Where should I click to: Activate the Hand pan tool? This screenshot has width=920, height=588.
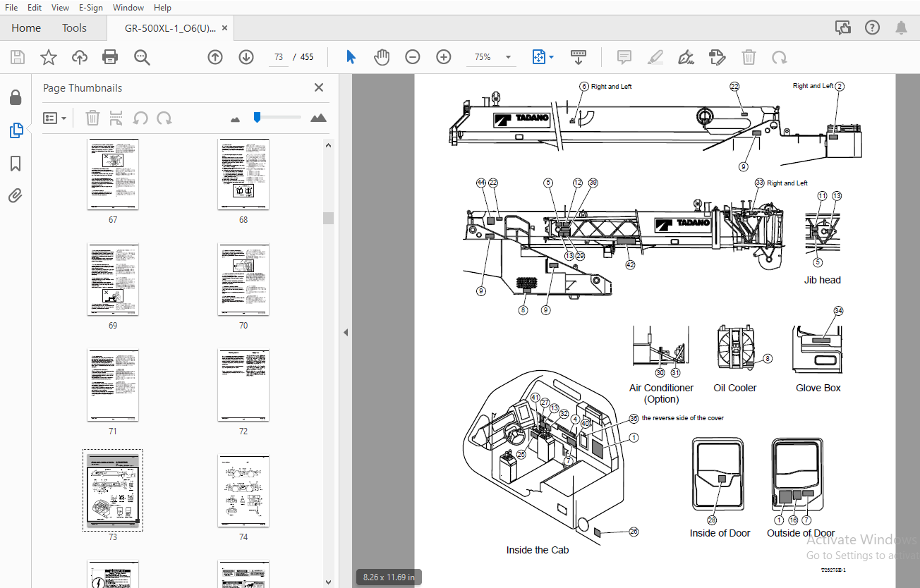(382, 57)
